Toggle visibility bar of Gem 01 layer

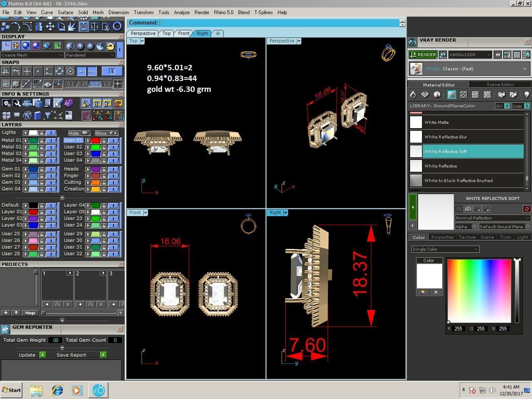[51, 169]
